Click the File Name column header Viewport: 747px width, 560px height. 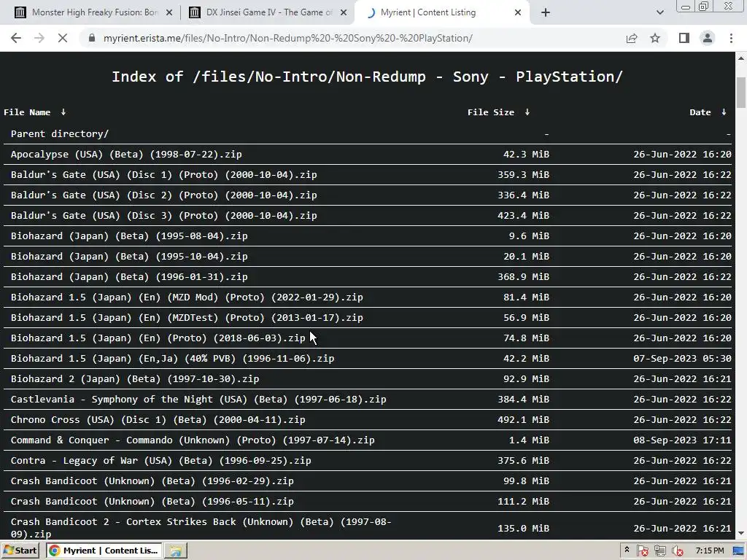pos(27,112)
